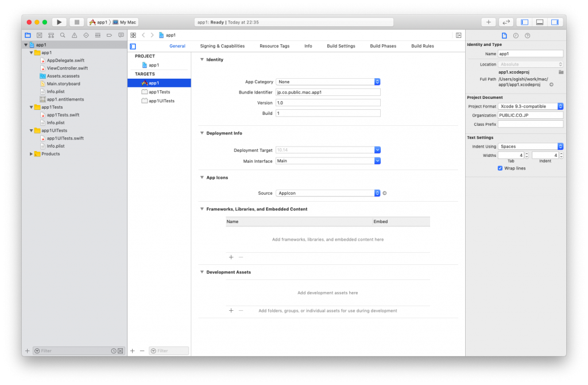588x385 pixels.
Task: Collapse the app1Tests folder
Action: pyautogui.click(x=31, y=107)
